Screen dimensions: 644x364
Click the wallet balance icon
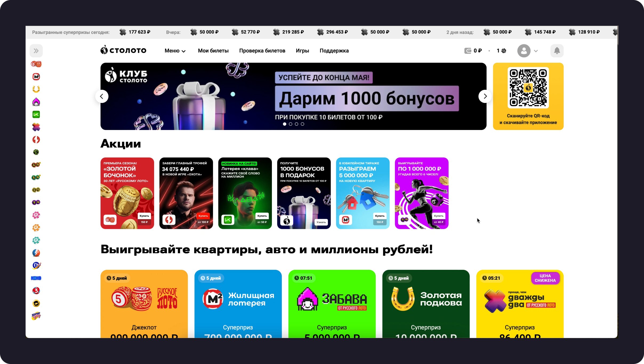pyautogui.click(x=468, y=51)
